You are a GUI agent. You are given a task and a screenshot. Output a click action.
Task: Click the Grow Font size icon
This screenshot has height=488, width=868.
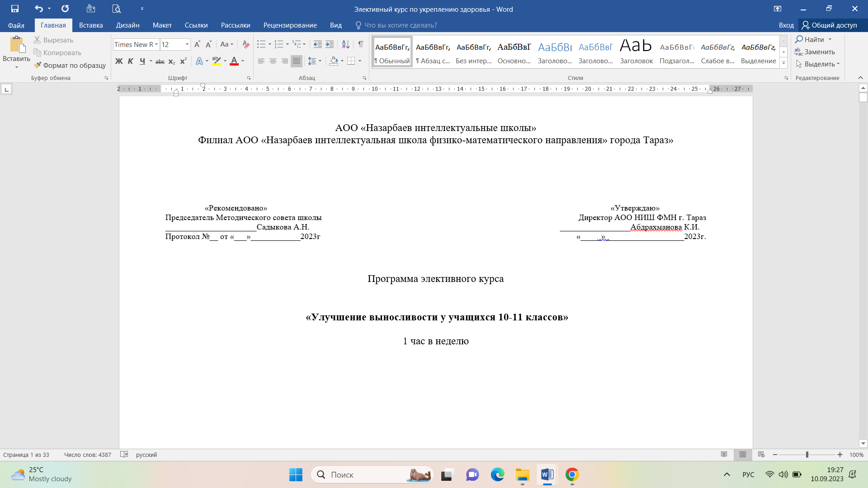(x=197, y=44)
